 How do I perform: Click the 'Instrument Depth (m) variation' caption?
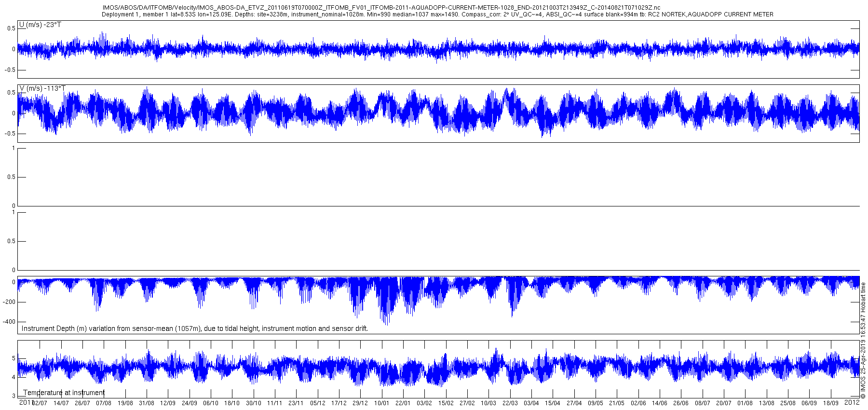(x=195, y=328)
